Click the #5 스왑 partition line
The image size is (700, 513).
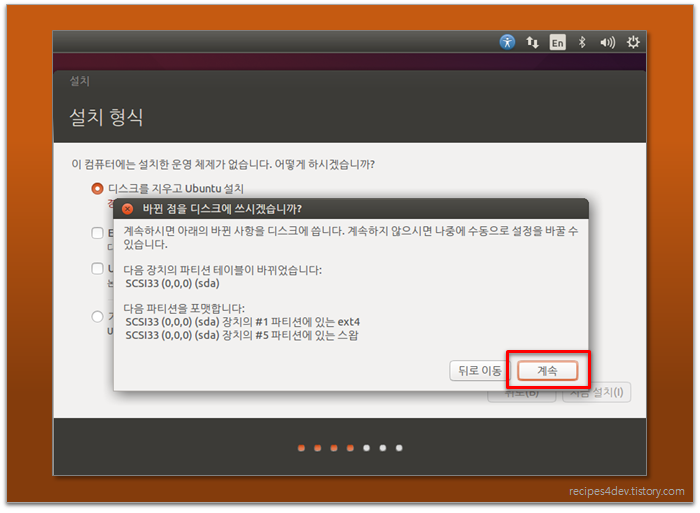(242, 335)
